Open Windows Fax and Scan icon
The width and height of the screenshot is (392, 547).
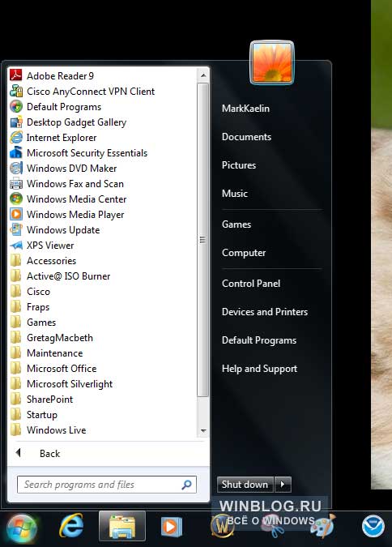click(16, 183)
